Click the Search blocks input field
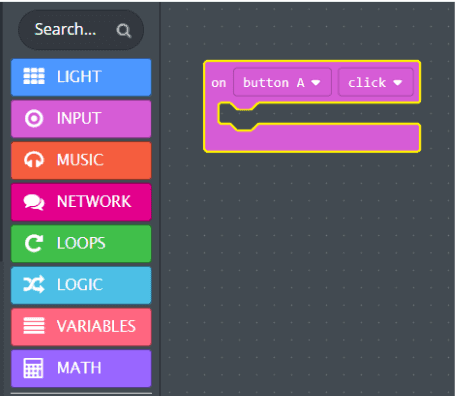 click(81, 30)
